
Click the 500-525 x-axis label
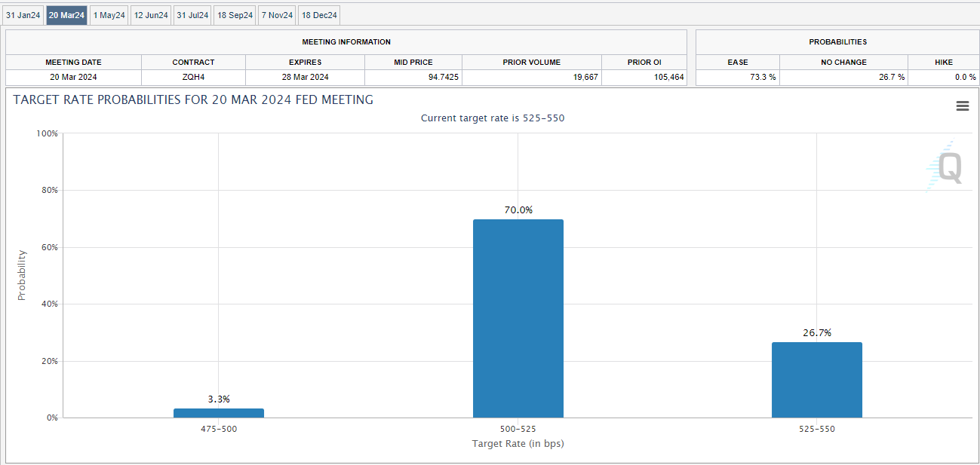(518, 429)
